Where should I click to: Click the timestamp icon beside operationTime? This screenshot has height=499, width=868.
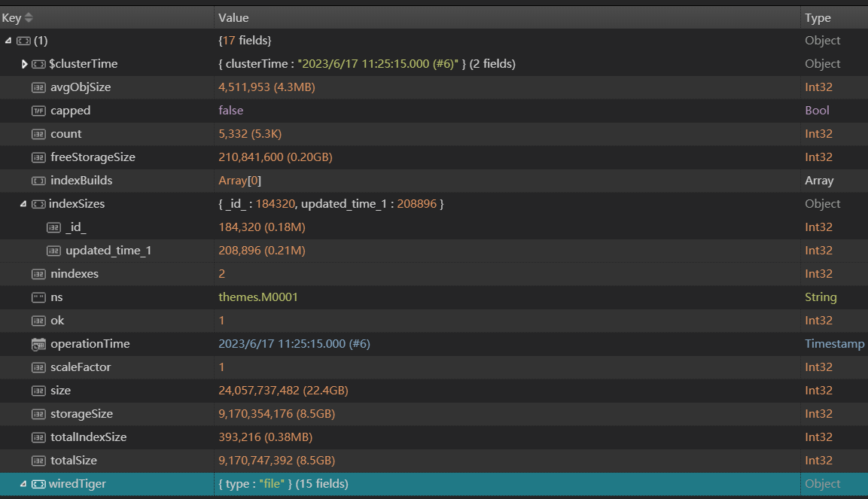38,344
